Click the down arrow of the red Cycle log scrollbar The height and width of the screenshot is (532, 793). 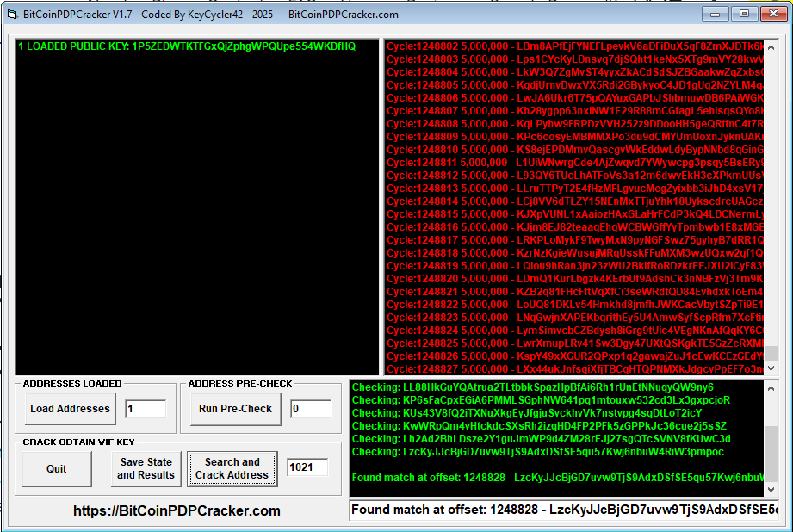coord(771,368)
